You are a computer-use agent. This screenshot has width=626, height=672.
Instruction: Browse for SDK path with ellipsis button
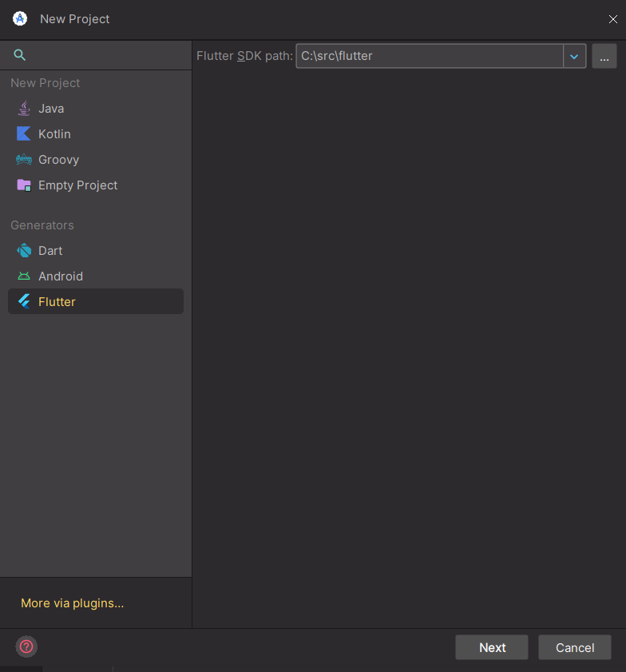pos(604,56)
